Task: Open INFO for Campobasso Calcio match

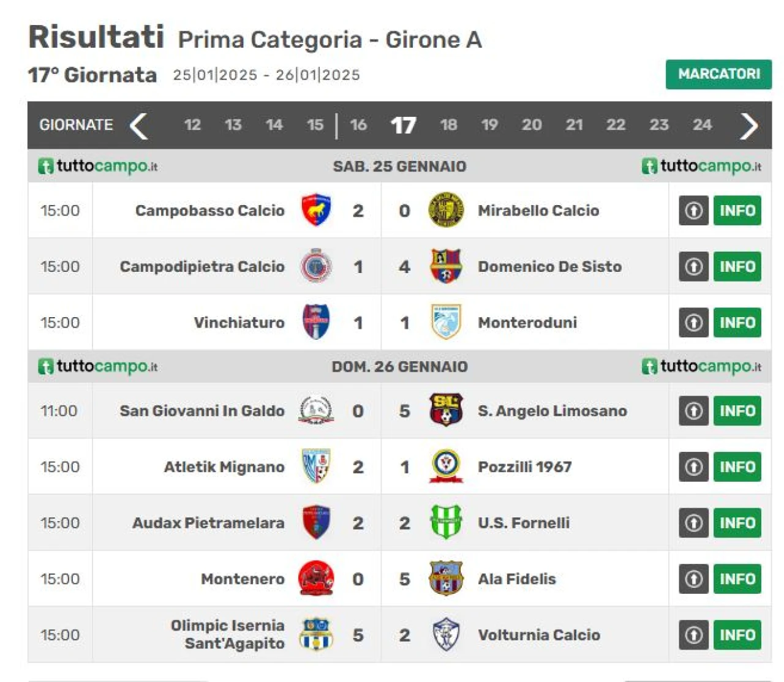Action: coord(737,210)
